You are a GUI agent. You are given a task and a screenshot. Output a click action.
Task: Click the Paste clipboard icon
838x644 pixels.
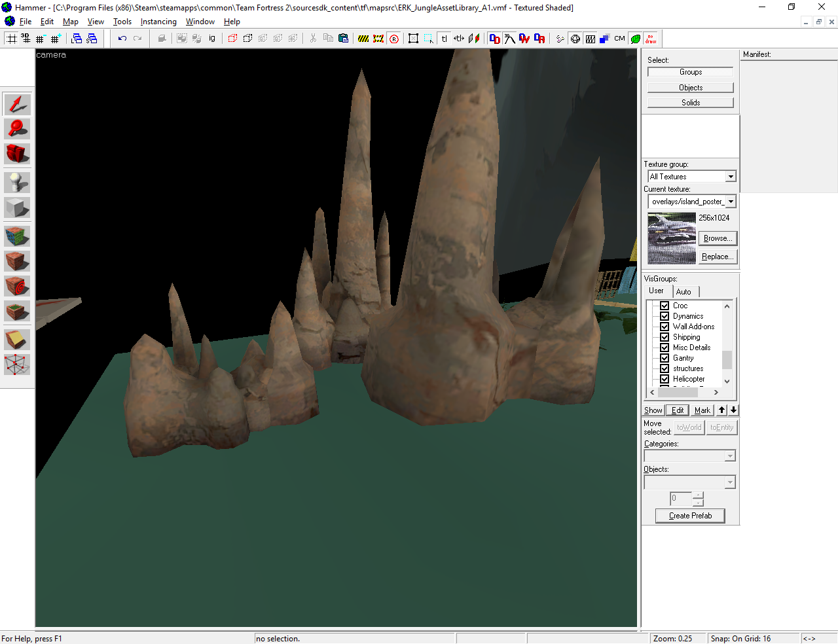pyautogui.click(x=343, y=39)
